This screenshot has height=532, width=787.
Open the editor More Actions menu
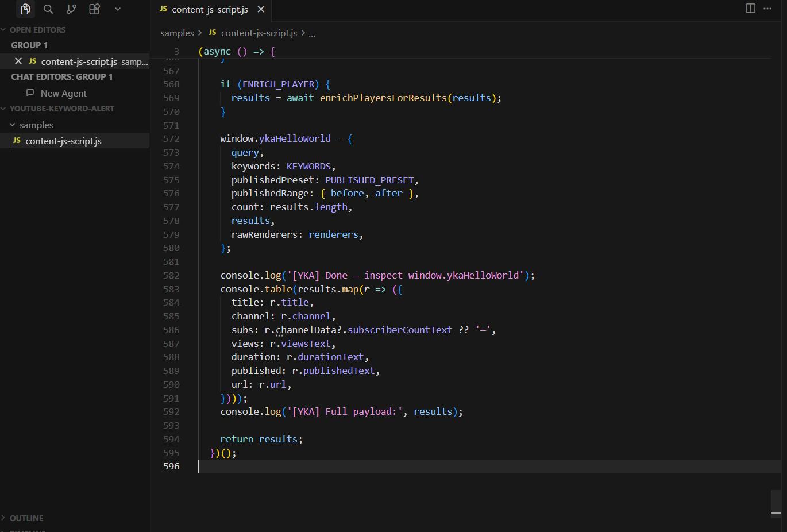pos(767,9)
